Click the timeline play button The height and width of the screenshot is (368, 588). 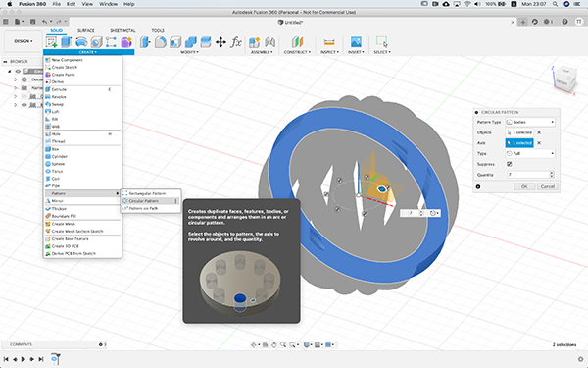tap(24, 359)
